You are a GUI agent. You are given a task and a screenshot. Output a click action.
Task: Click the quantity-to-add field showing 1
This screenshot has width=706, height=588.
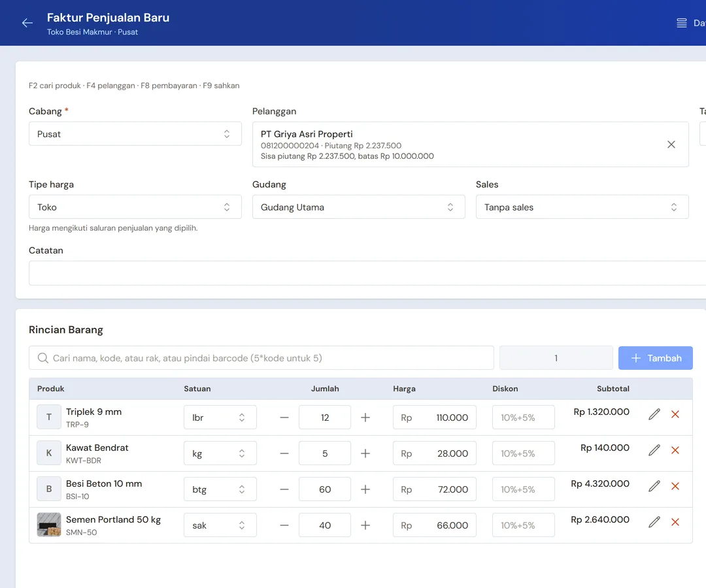(556, 358)
